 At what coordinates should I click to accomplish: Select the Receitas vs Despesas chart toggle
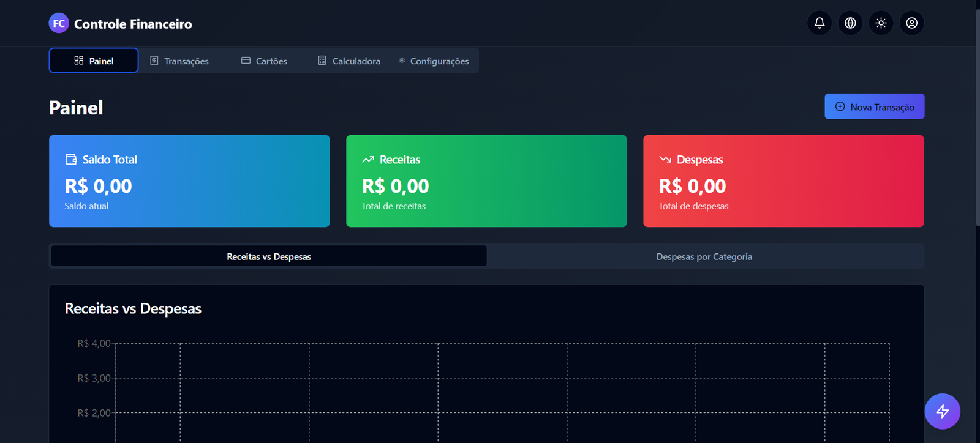[x=269, y=256]
